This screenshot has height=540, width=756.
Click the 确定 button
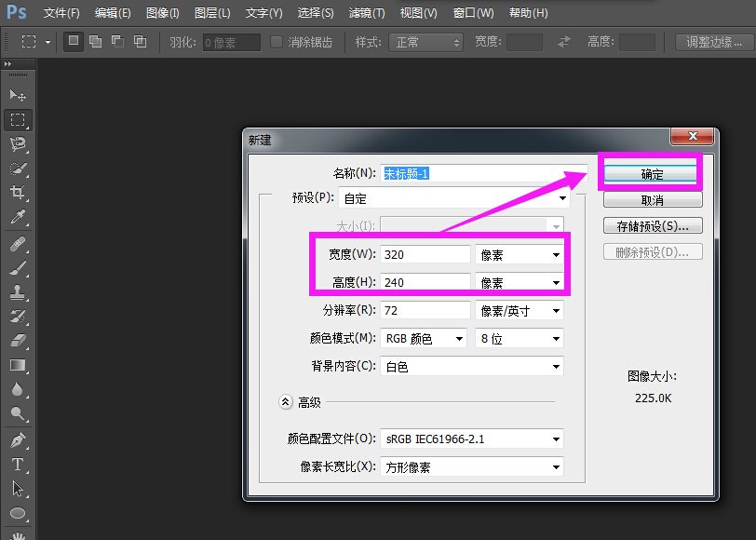click(x=651, y=173)
